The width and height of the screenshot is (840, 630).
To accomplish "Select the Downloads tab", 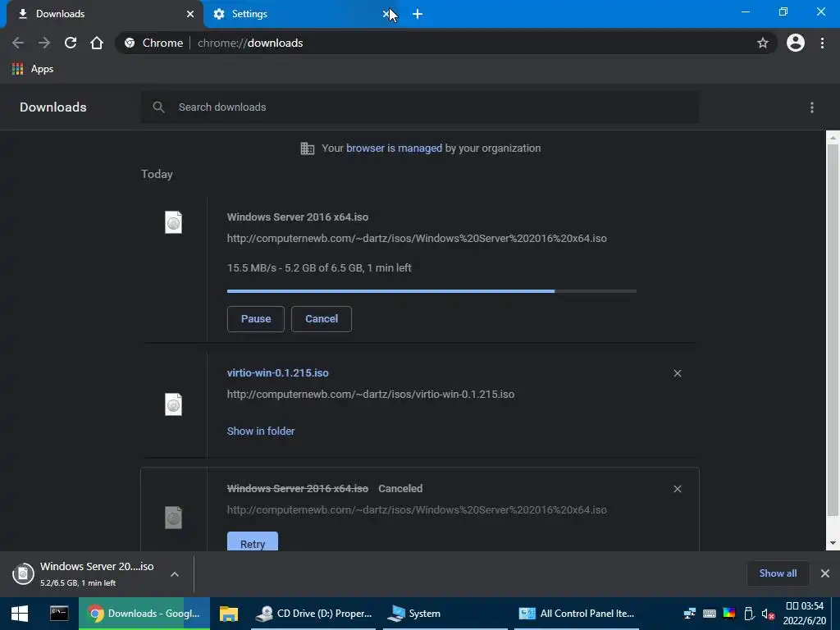I will 105,14.
